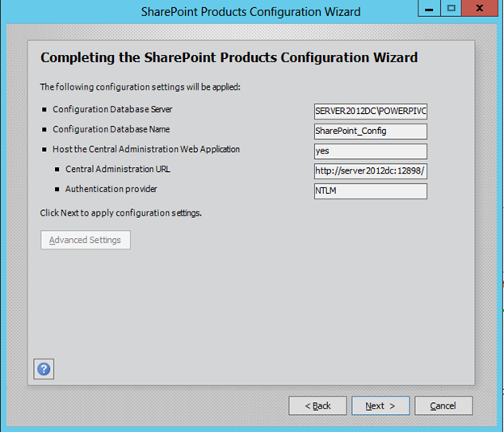Image resolution: width=504 pixels, height=432 pixels.
Task: Click the window title 'SharePoint Products Configuration Wizard'
Action: point(250,12)
